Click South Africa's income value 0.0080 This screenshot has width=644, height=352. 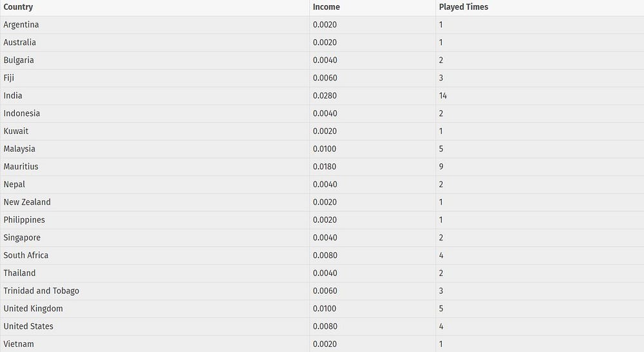click(325, 255)
